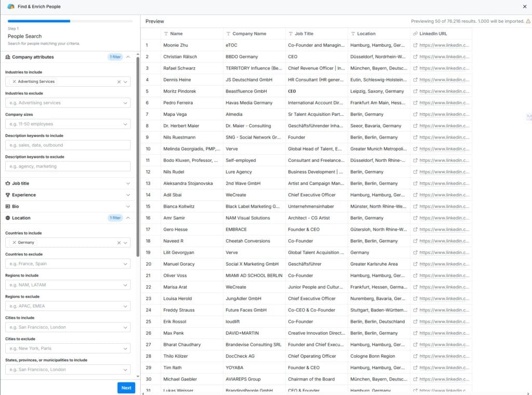This screenshot has height=395, width=532.
Task: Click external link icon in Adil Sbai row
Action: tap(415, 195)
